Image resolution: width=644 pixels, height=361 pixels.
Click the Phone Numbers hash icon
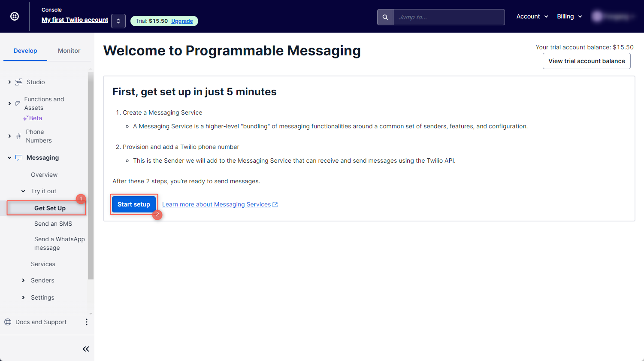coord(18,136)
